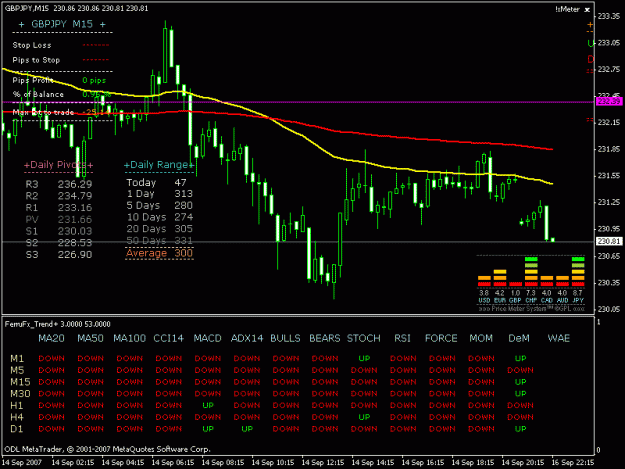Click the orange plus marker near 233.35

pyautogui.click(x=590, y=25)
